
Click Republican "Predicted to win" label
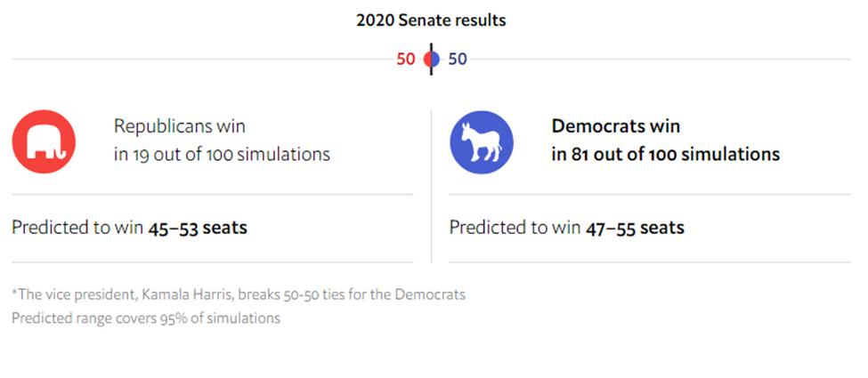tap(77, 228)
